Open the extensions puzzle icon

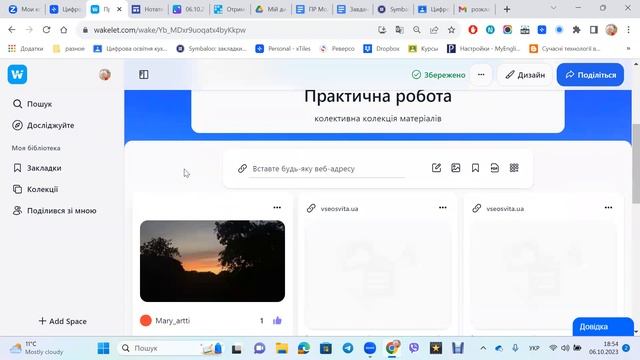(576, 30)
